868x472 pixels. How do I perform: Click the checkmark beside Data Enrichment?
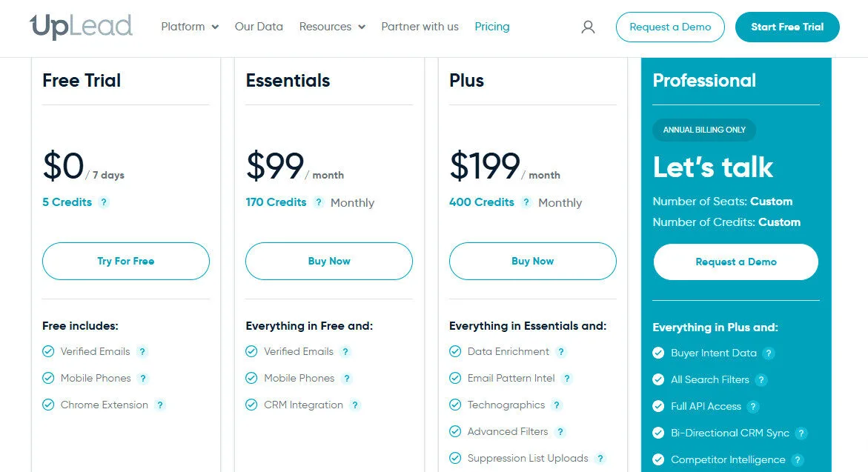[x=455, y=351]
